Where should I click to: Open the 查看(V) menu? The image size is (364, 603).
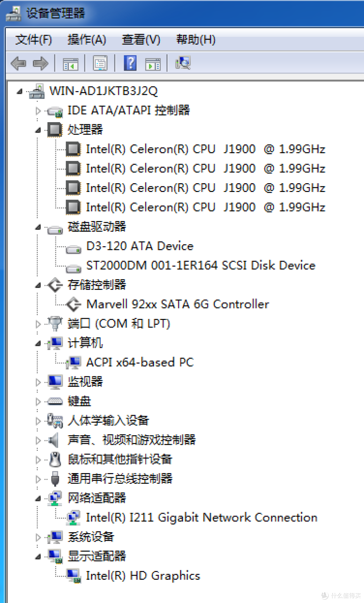(141, 40)
